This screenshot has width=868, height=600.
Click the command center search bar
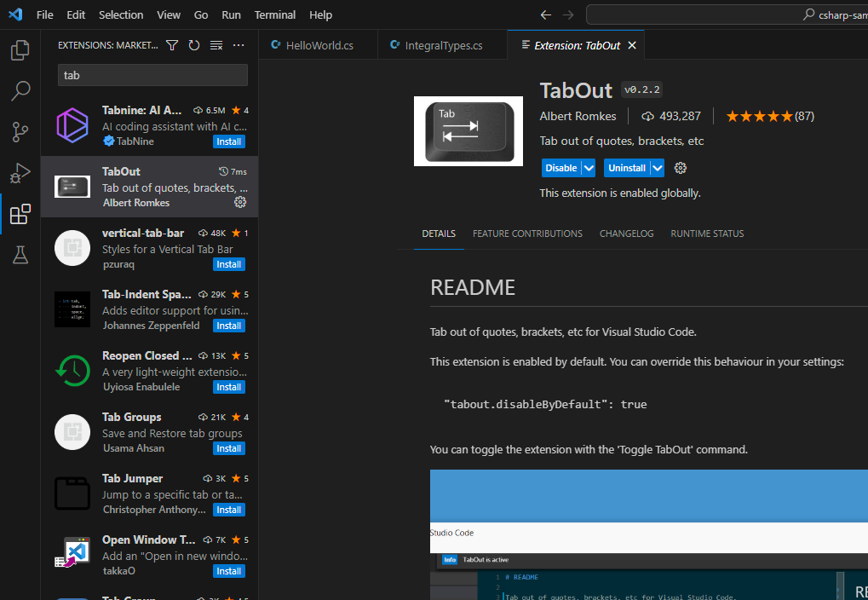pyautogui.click(x=727, y=15)
